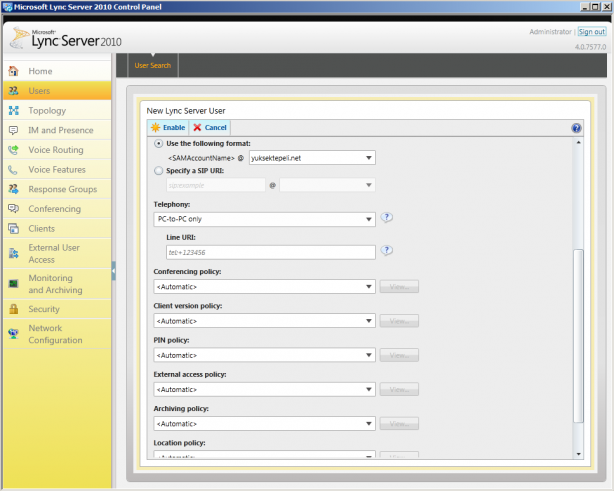Viewport: 614px width, 491px height.
Task: Click View button for Archiving policy
Action: pyautogui.click(x=399, y=424)
